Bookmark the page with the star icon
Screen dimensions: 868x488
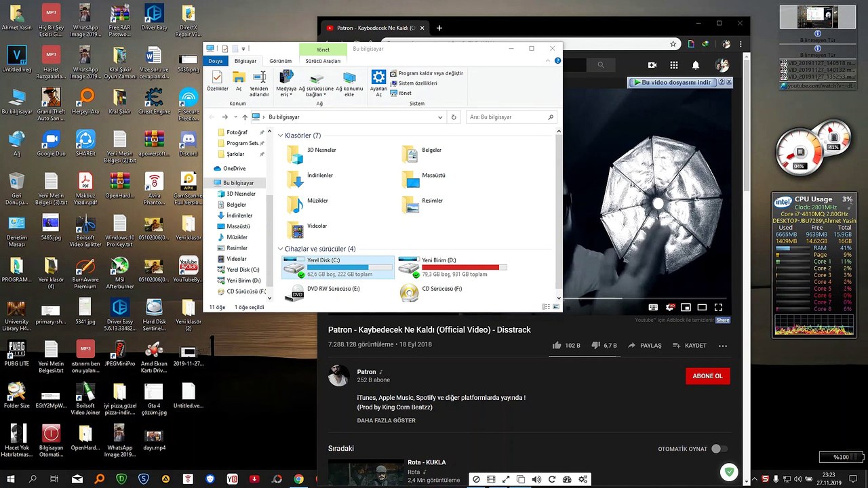[x=673, y=44]
